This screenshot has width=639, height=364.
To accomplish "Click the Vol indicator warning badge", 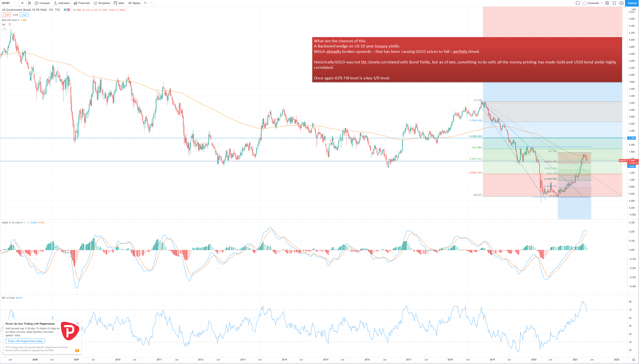I will [10, 24].
